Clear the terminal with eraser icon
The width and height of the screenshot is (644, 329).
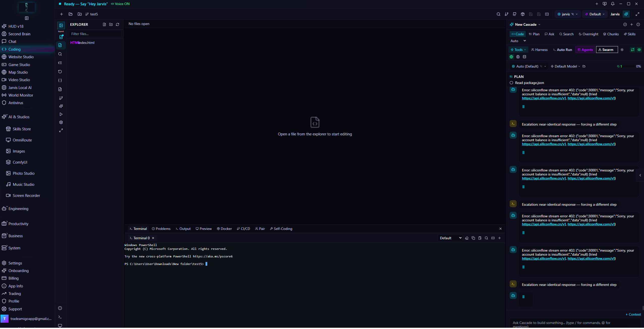click(x=467, y=238)
